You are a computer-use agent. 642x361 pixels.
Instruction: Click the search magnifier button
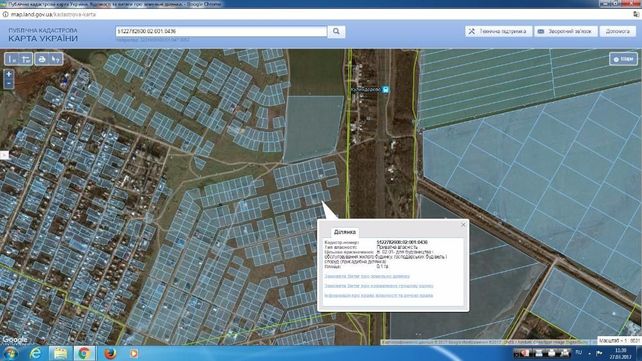click(336, 32)
